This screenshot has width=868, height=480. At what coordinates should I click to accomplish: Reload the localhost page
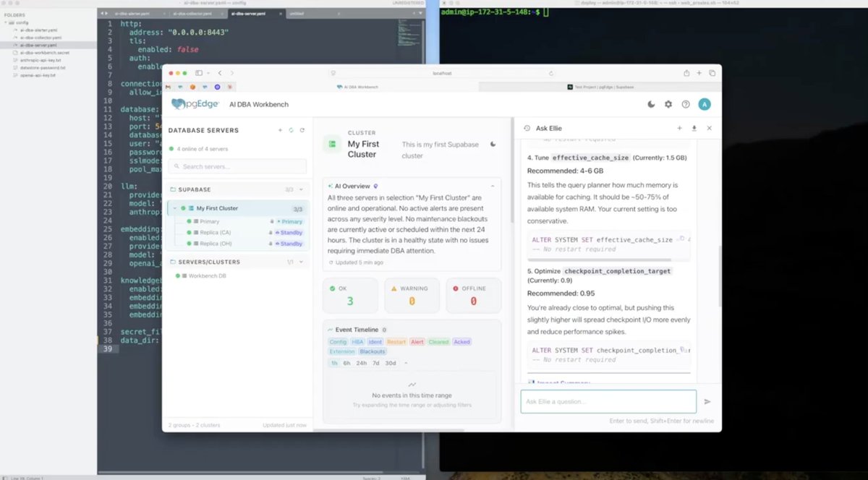point(551,73)
